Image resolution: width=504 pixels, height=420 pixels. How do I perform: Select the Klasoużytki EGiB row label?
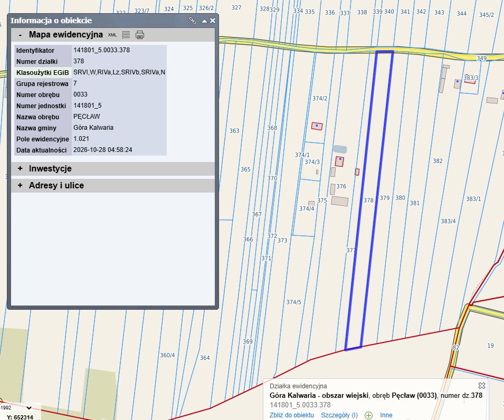coord(43,73)
